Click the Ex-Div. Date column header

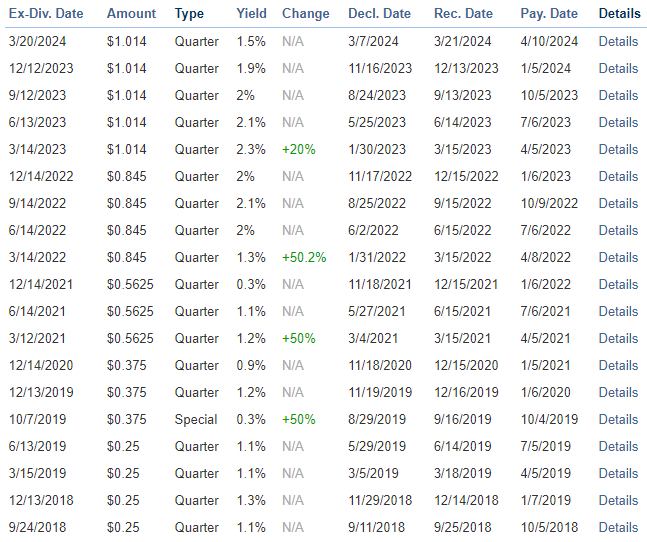pyautogui.click(x=45, y=14)
